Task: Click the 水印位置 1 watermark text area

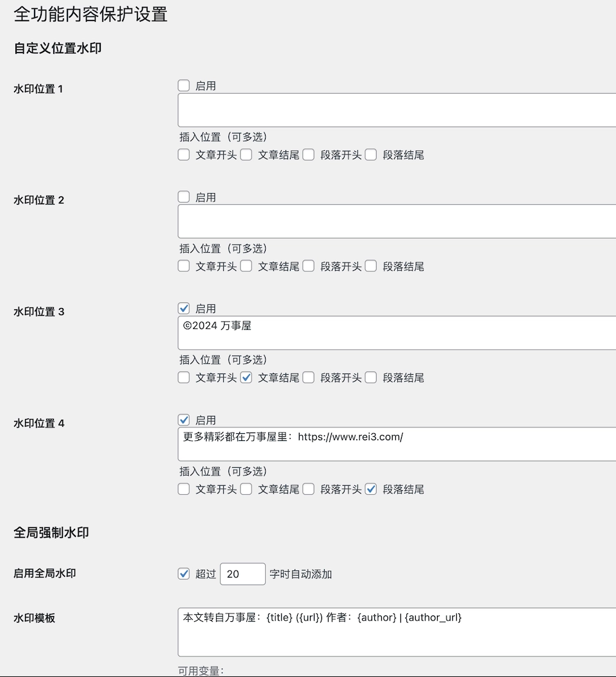Action: (397, 110)
